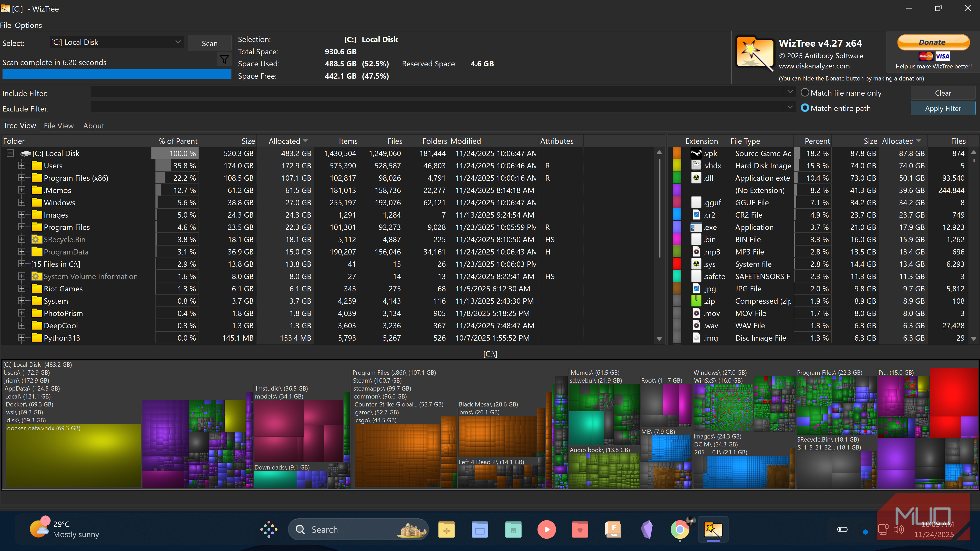Click the red .sys color swatch
The image size is (980, 551).
coord(677,264)
